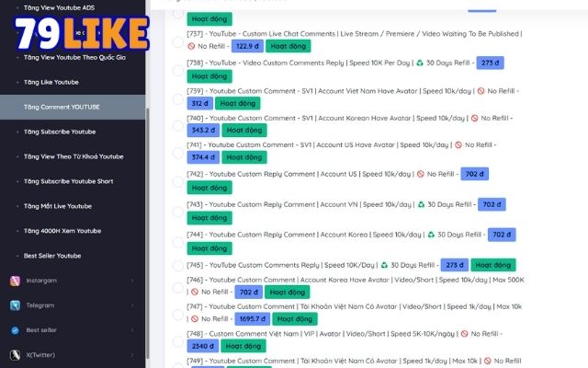The width and height of the screenshot is (588, 368).
Task: Select radio button for service 741
Action: pyautogui.click(x=177, y=153)
